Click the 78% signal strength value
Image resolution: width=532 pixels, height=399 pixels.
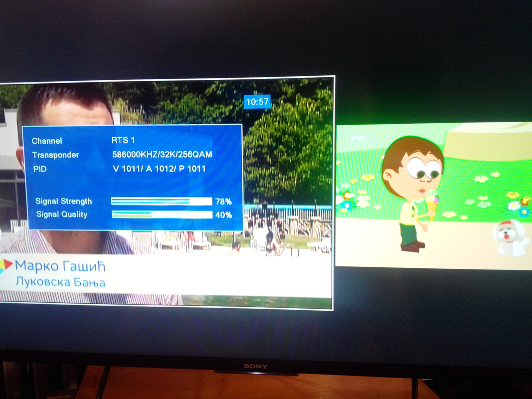[223, 201]
